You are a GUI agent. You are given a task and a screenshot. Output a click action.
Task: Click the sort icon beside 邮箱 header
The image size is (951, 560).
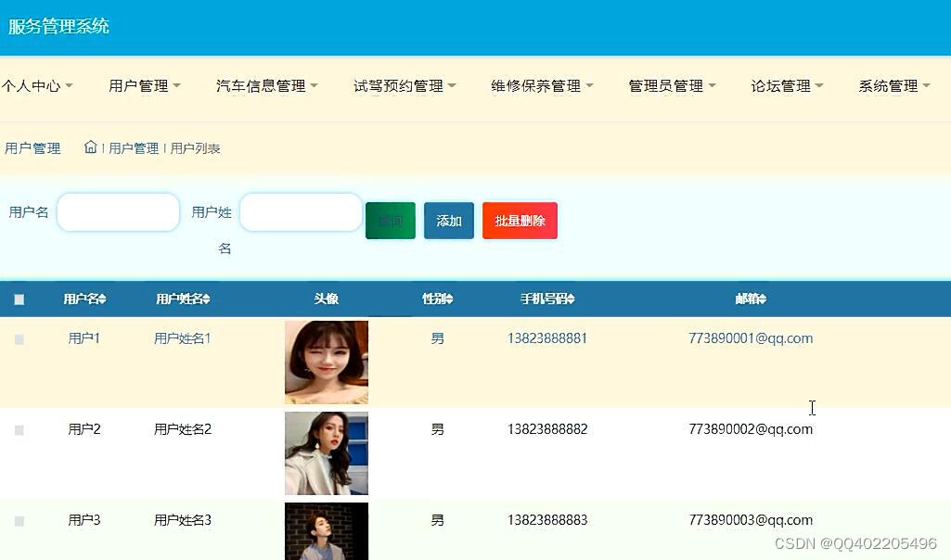pos(767,299)
